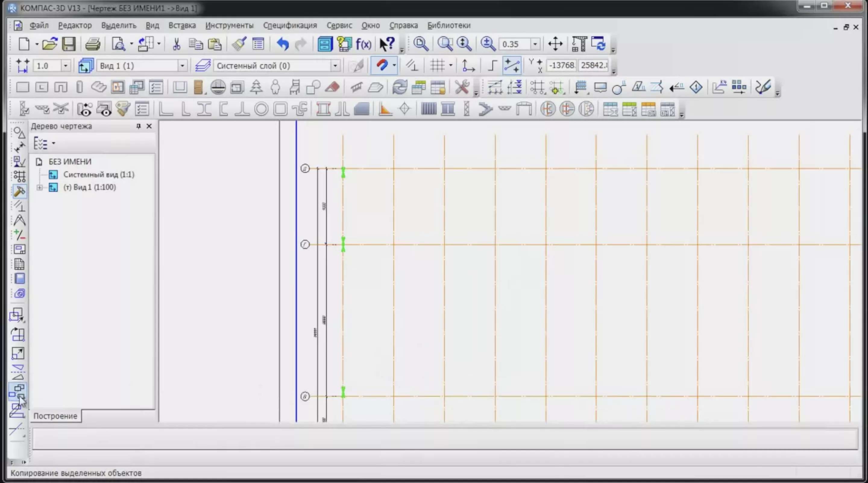Click the Save document icon

[x=69, y=44]
